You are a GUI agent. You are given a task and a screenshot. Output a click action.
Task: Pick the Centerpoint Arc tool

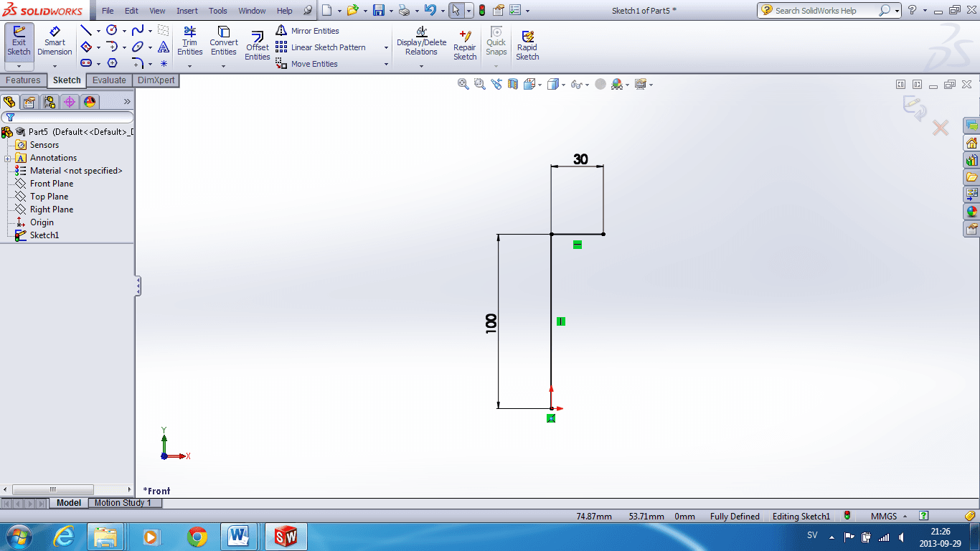click(x=112, y=47)
